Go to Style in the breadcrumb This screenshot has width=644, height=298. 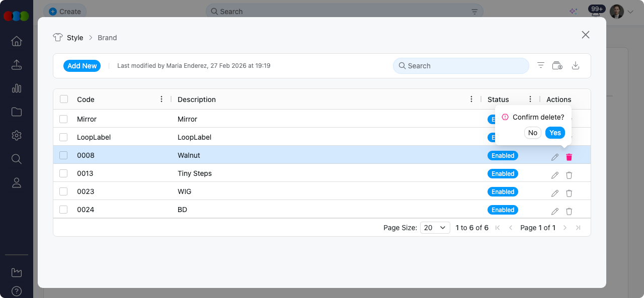tap(75, 38)
